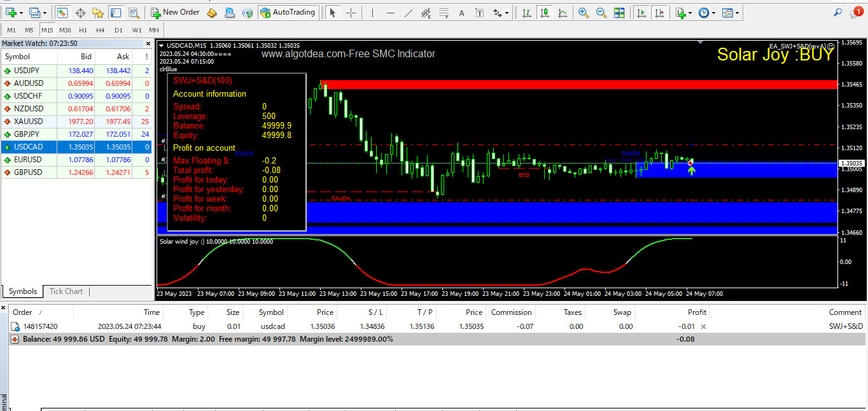Screen dimensions: 868x411
Task: Open a new chart window
Action: [11, 12]
